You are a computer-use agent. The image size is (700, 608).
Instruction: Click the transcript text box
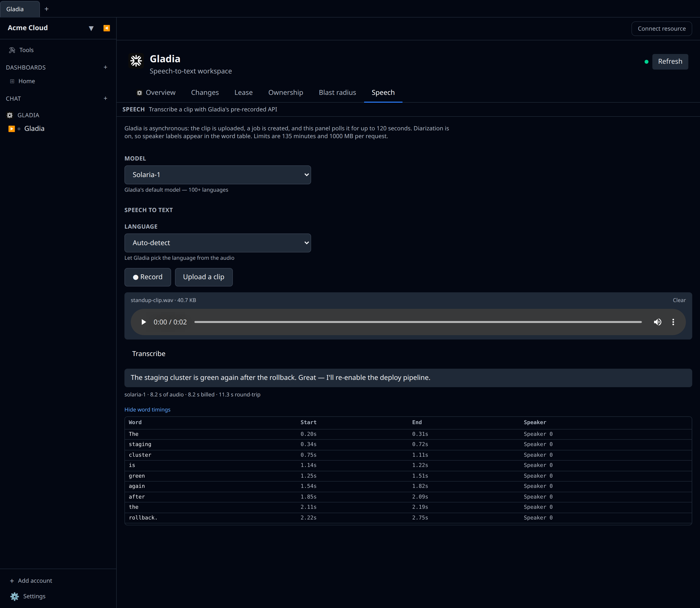point(408,378)
